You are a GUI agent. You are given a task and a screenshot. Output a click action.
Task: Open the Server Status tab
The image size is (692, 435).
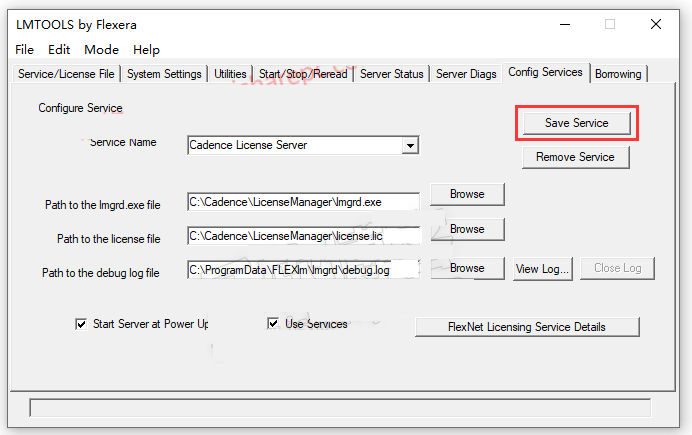(x=391, y=74)
